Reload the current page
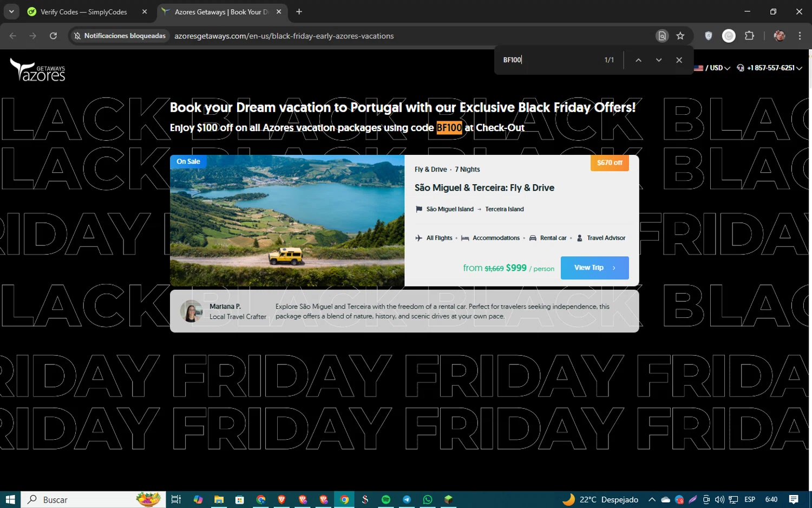This screenshot has width=812, height=508. click(x=53, y=36)
